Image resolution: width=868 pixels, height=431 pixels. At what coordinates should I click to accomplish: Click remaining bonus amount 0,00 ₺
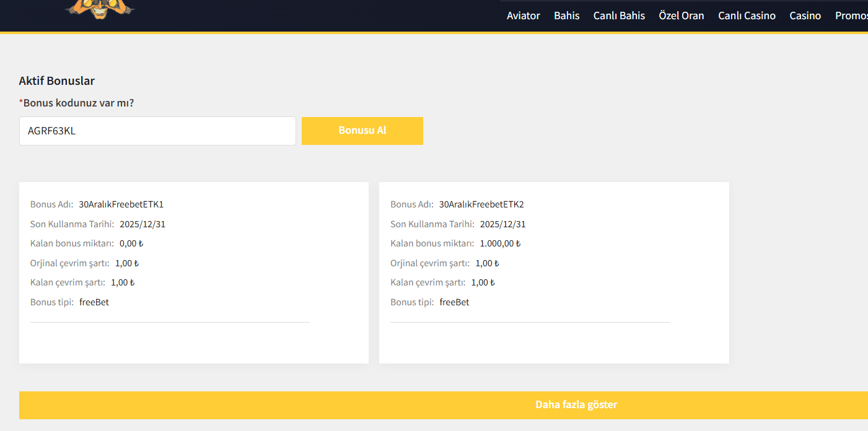tap(131, 243)
